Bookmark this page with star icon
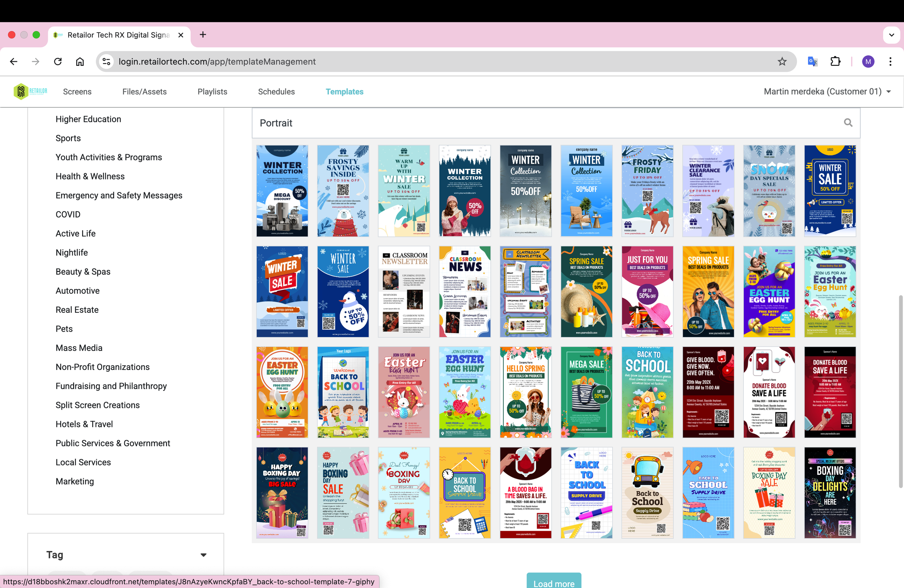Image resolution: width=904 pixels, height=588 pixels. 782,61
